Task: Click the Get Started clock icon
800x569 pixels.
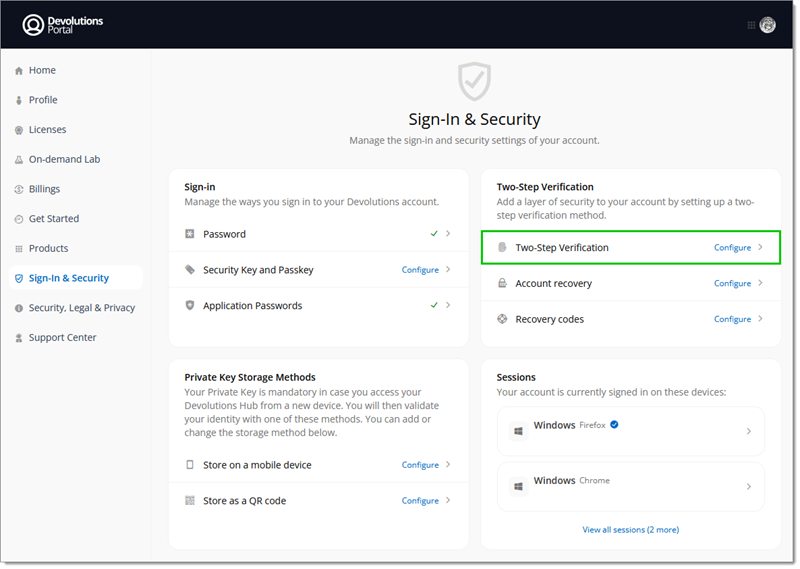Action: [19, 219]
